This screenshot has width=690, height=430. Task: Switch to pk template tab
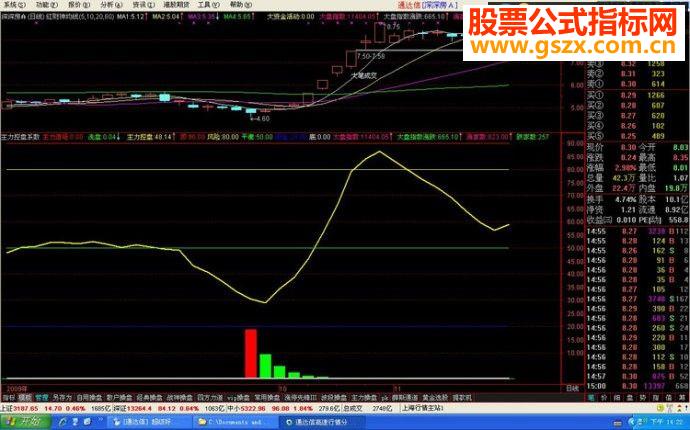pyautogui.click(x=385, y=397)
